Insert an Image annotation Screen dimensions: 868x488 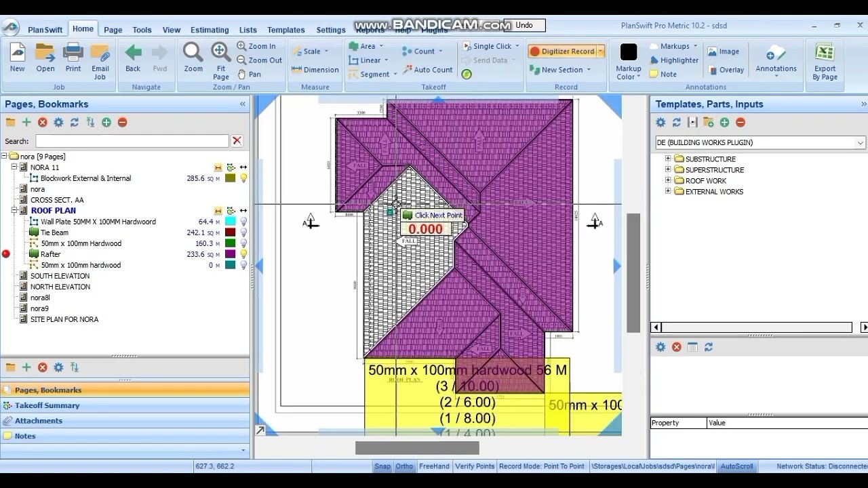(724, 52)
